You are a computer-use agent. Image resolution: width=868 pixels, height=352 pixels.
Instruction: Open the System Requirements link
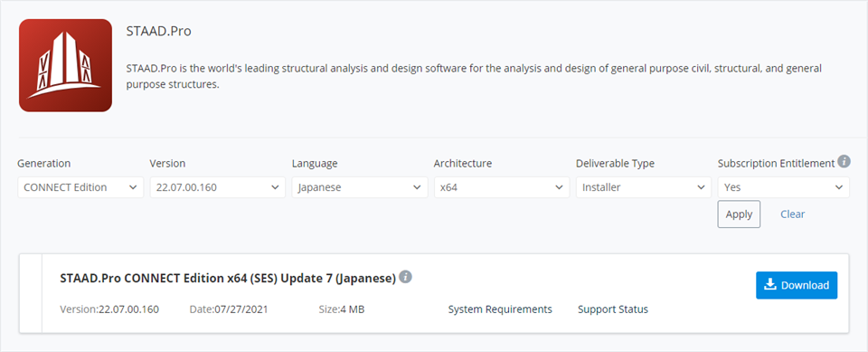coord(500,309)
